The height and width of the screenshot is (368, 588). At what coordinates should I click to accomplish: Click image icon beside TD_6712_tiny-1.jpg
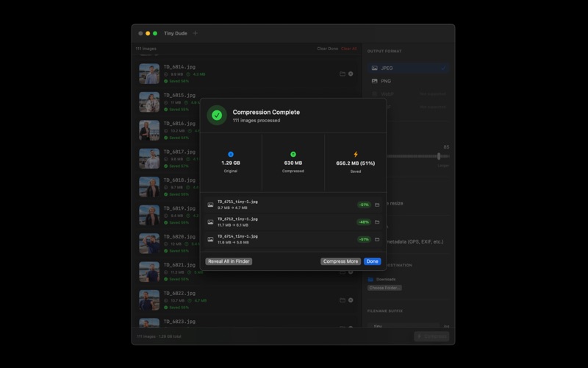(210, 222)
